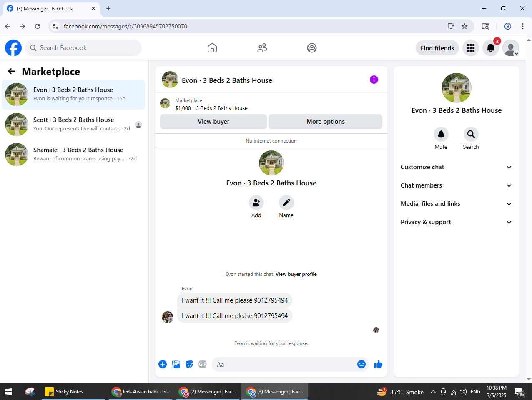Screen dimensions: 532x400
Task: Click the browser address bar URL
Action: (x=125, y=26)
